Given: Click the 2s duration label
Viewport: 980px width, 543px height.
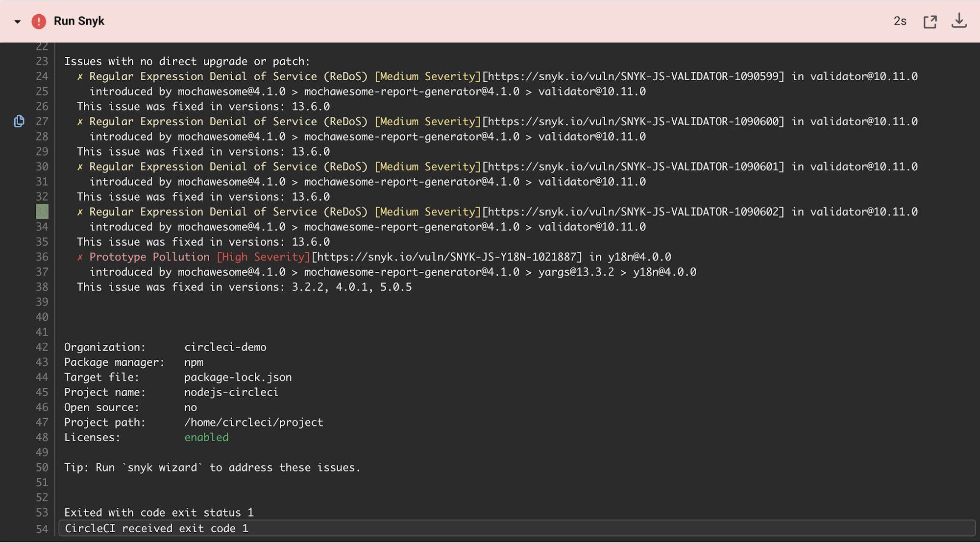Looking at the screenshot, I should pyautogui.click(x=900, y=21).
